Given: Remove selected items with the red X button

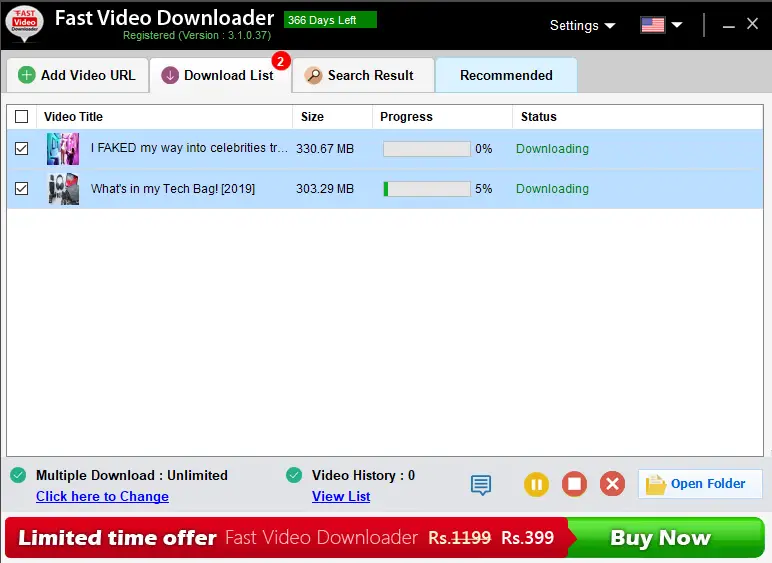Looking at the screenshot, I should pyautogui.click(x=612, y=484).
